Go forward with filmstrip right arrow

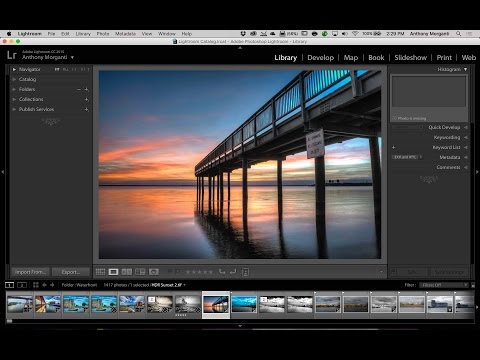coord(52,285)
